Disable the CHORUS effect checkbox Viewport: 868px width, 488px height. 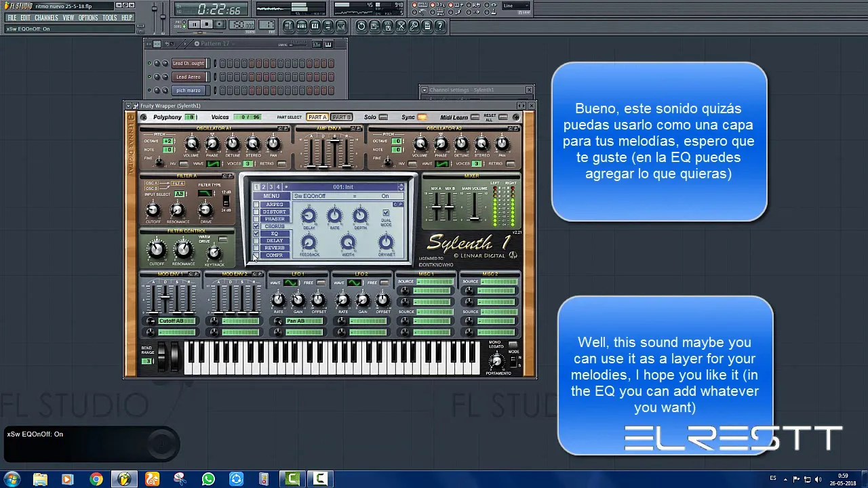pos(256,226)
